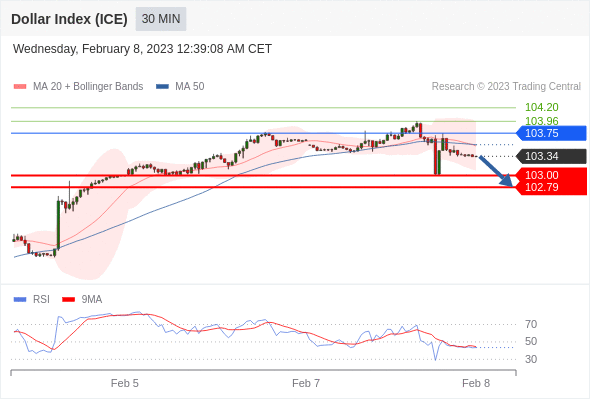Click the green 103.96 resistance label
The height and width of the screenshot is (400, 590).
(x=541, y=121)
